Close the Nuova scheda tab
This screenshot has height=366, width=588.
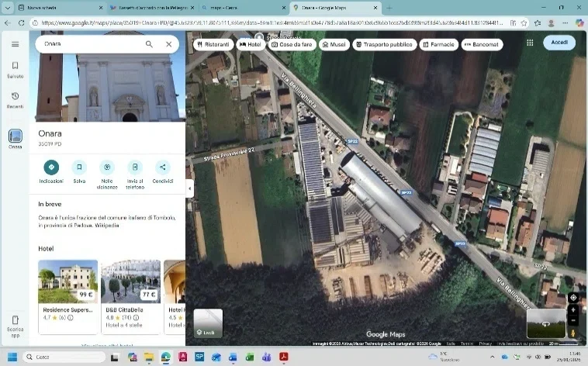point(101,8)
